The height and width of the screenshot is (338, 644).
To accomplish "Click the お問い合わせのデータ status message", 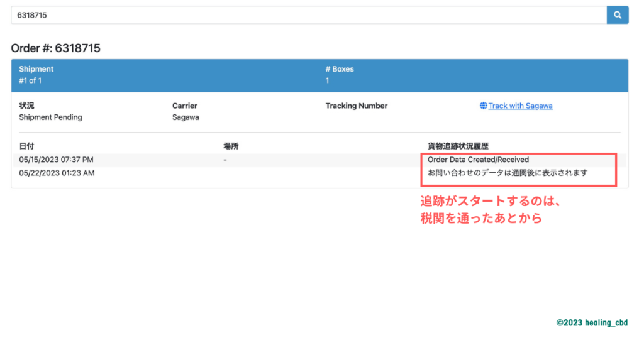I will coord(507,173).
